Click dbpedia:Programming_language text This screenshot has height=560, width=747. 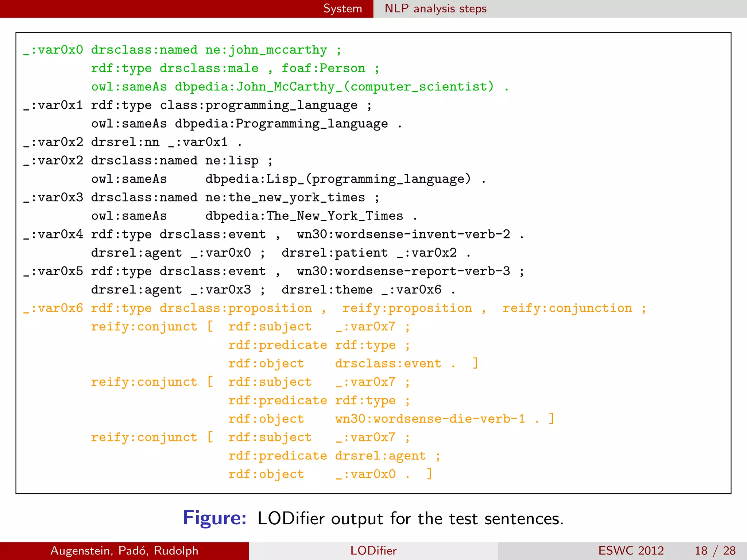click(x=281, y=124)
